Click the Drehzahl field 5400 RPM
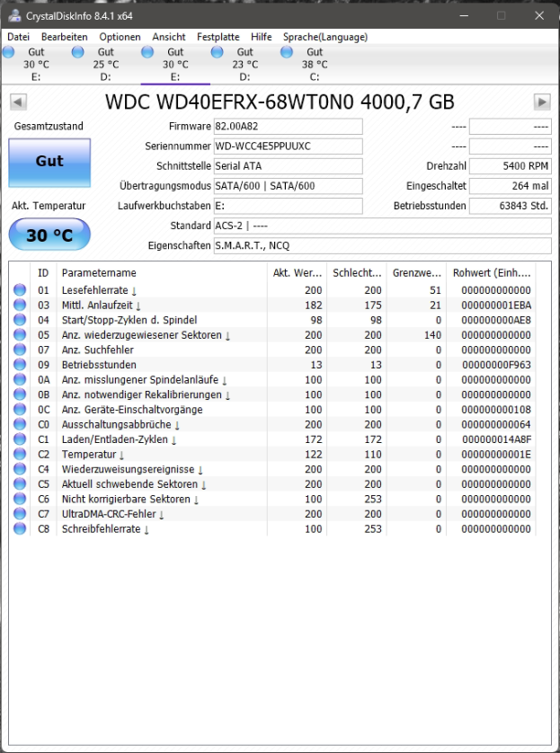The height and width of the screenshot is (753, 560). (x=510, y=166)
